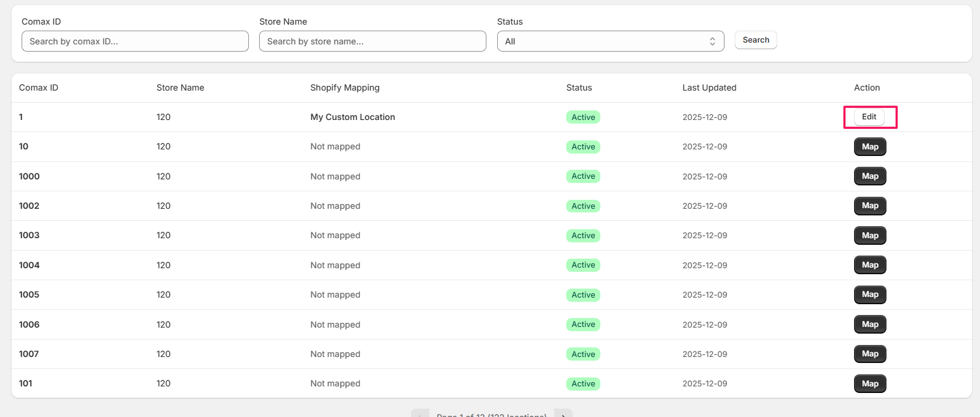The width and height of the screenshot is (980, 417).
Task: Select the My Custom Location mapping text
Action: coord(353,117)
